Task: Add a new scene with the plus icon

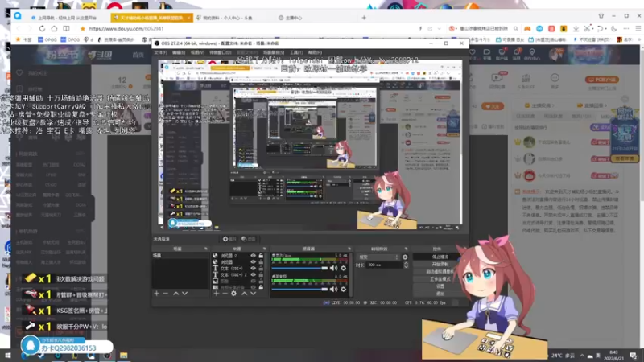Action: 156,294
